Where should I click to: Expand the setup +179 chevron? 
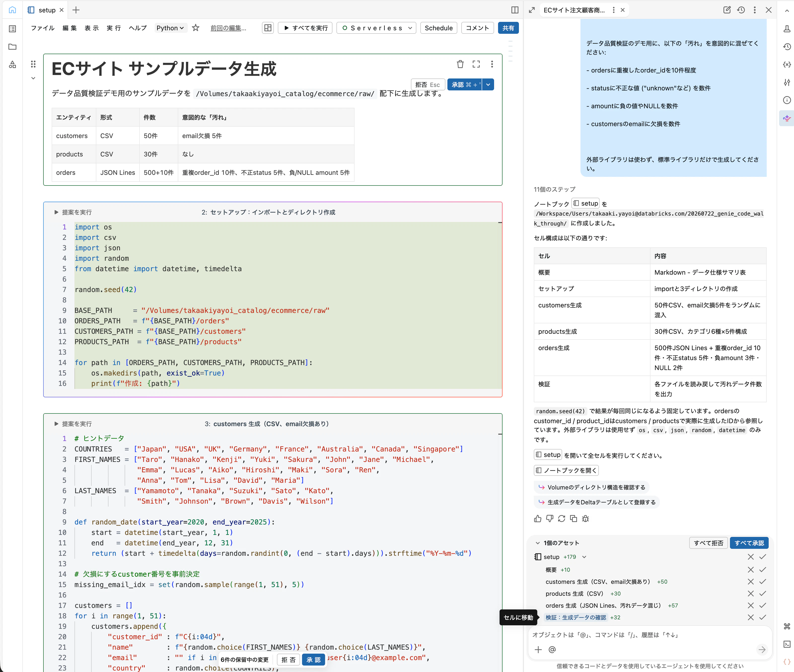pyautogui.click(x=584, y=557)
